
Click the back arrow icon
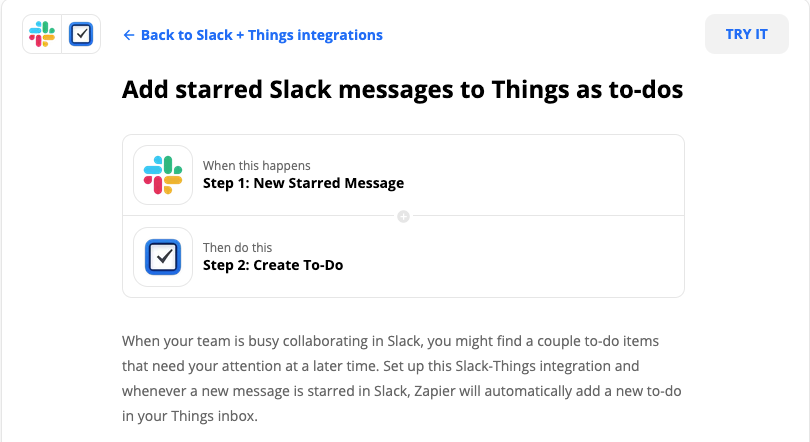click(x=129, y=35)
